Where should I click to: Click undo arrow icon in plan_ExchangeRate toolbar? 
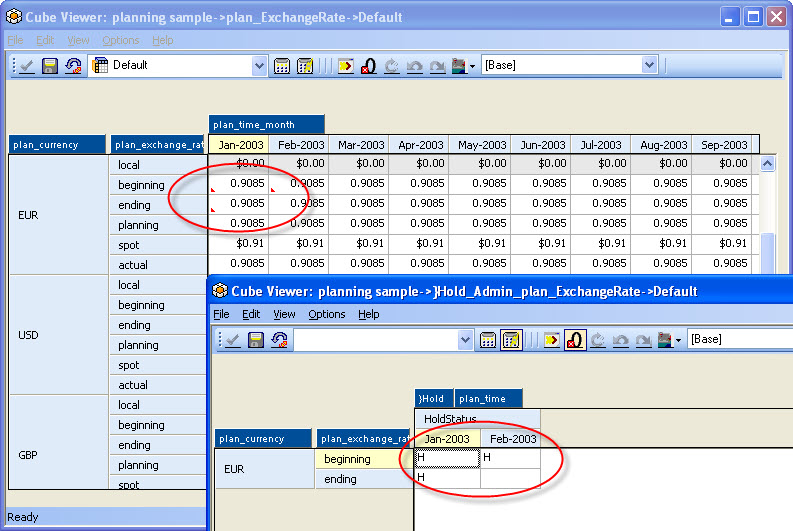(415, 66)
